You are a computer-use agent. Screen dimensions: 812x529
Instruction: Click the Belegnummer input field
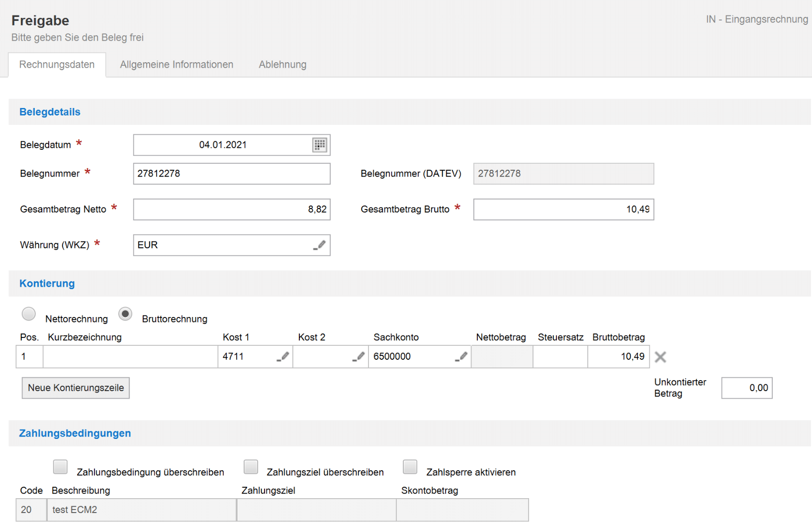click(231, 174)
